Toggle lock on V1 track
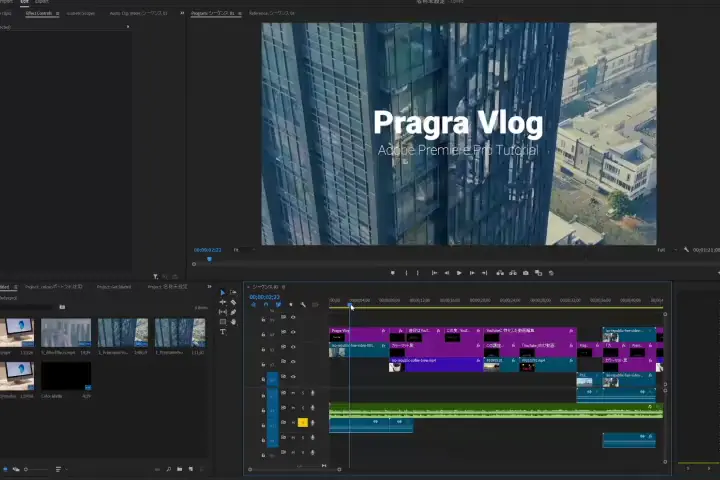The height and width of the screenshot is (480, 720). [x=263, y=379]
